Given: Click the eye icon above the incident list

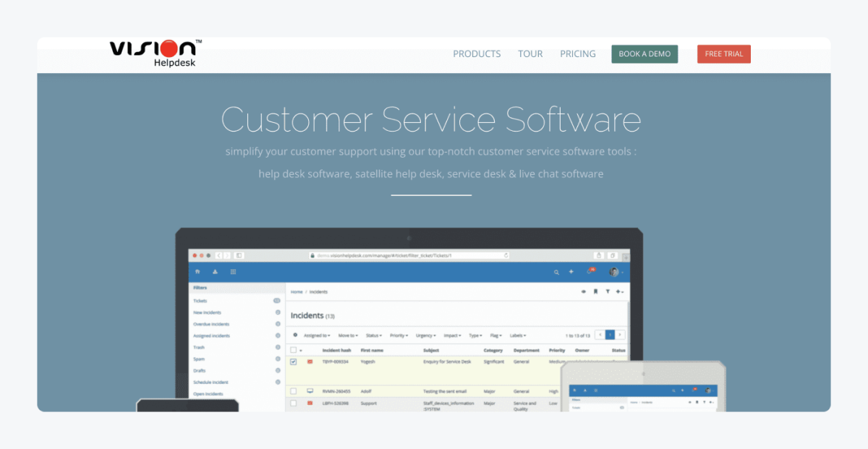Looking at the screenshot, I should pos(582,291).
